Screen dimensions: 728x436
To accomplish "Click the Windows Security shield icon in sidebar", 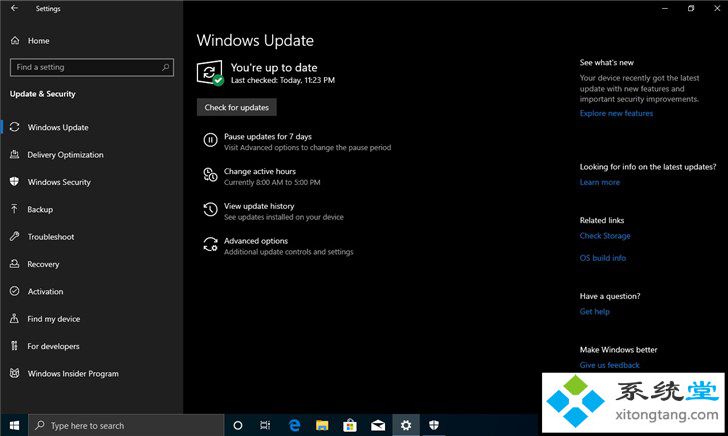I will [14, 182].
